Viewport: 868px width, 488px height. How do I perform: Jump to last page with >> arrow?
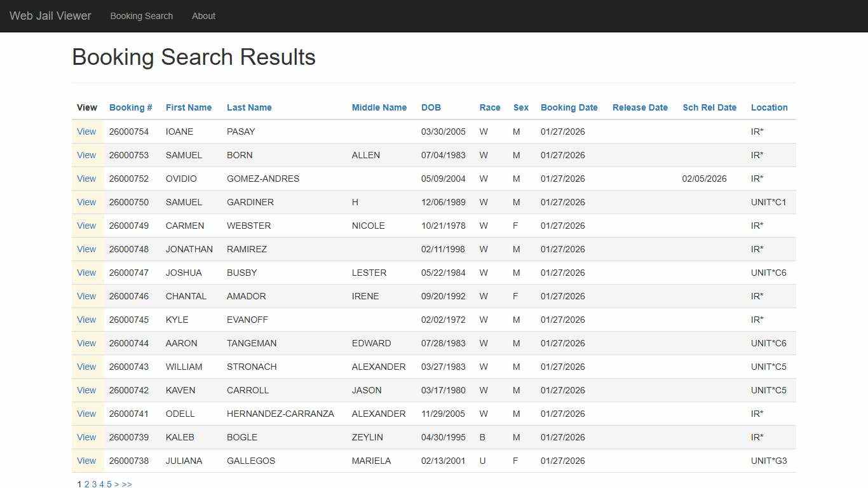pyautogui.click(x=127, y=484)
